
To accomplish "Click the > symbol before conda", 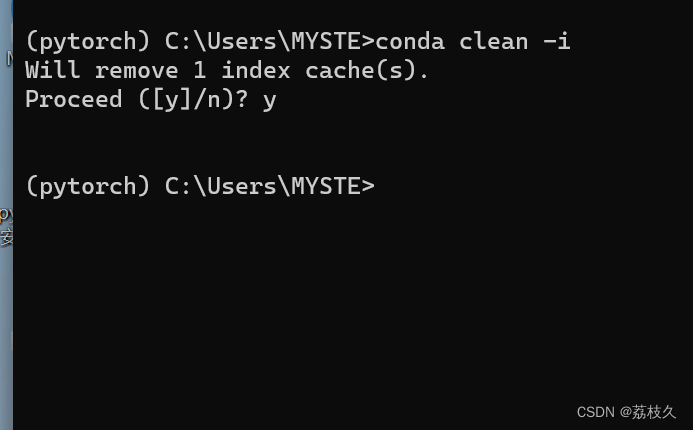I will pos(368,42).
